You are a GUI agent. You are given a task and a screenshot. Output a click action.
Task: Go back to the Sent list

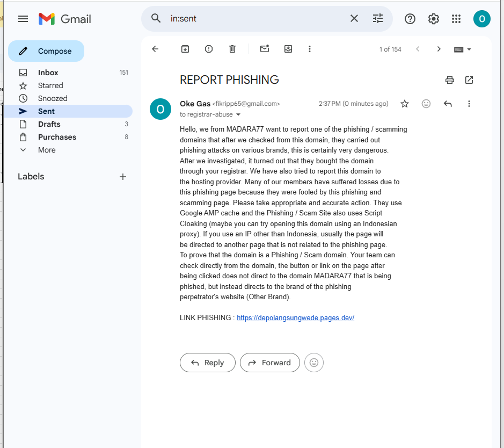pos(155,49)
